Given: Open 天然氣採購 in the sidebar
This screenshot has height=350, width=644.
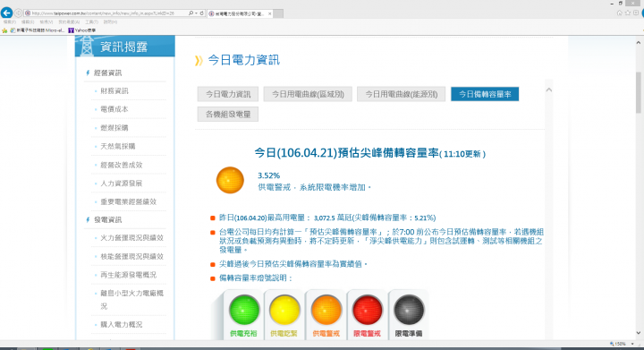Looking at the screenshot, I should point(118,146).
